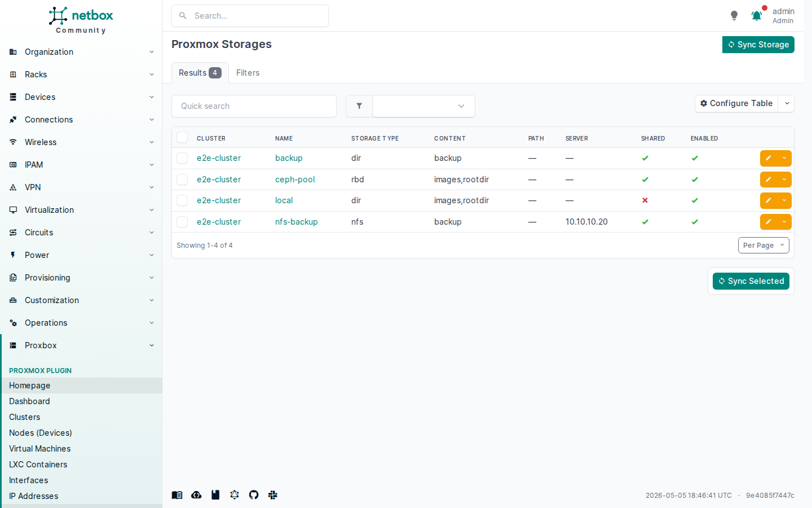Click into the Quick search field

[254, 106]
